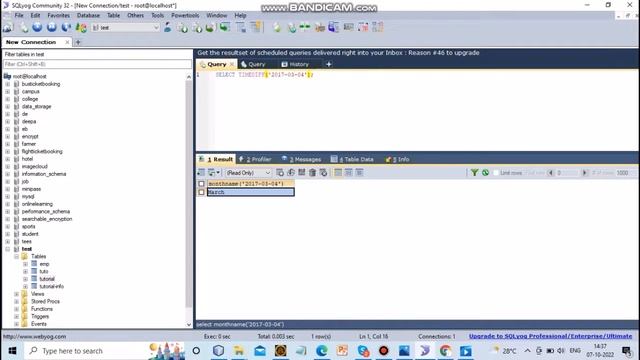Switch to the 2 Profiler tab
The height and width of the screenshot is (360, 640).
pyautogui.click(x=255, y=159)
